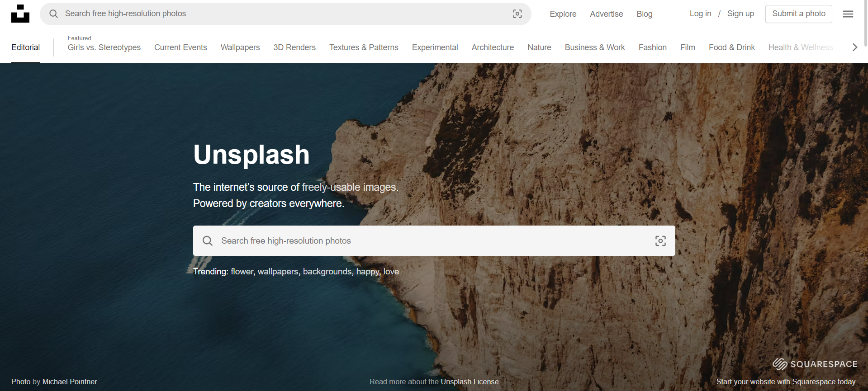
Task: Open the hamburger menu icon
Action: click(848, 14)
